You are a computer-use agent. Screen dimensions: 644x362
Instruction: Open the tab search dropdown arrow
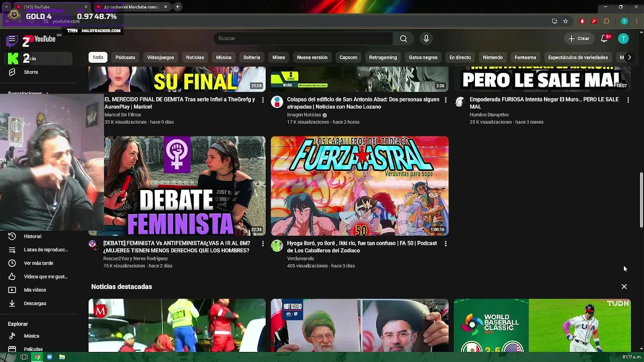click(6, 7)
